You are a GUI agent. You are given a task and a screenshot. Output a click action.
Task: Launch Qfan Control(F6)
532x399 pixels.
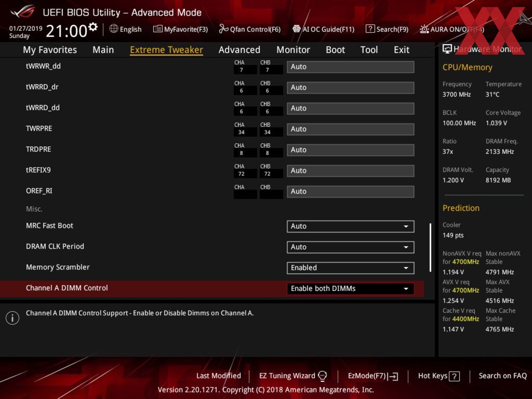(250, 29)
